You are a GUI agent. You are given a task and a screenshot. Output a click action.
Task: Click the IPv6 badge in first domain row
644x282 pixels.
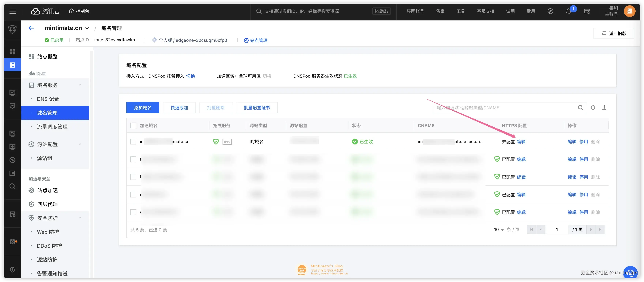[x=227, y=142]
